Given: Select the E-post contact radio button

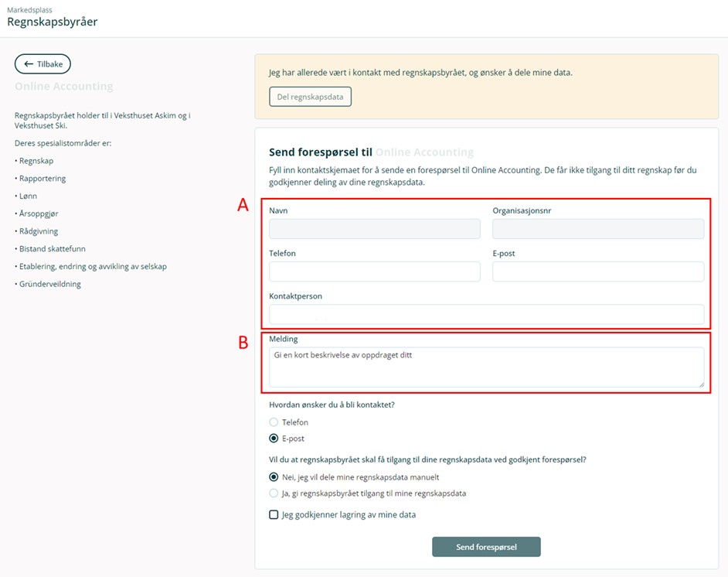Looking at the screenshot, I should tap(274, 439).
